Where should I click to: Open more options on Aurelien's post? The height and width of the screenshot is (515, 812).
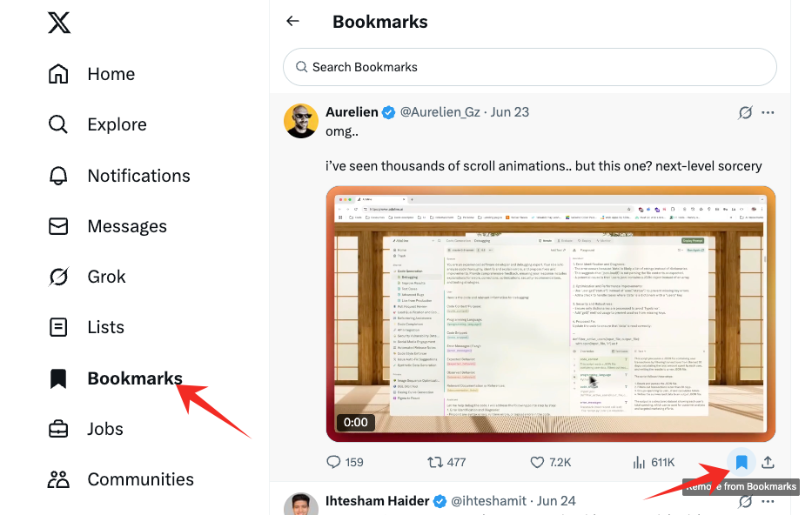[x=768, y=112]
